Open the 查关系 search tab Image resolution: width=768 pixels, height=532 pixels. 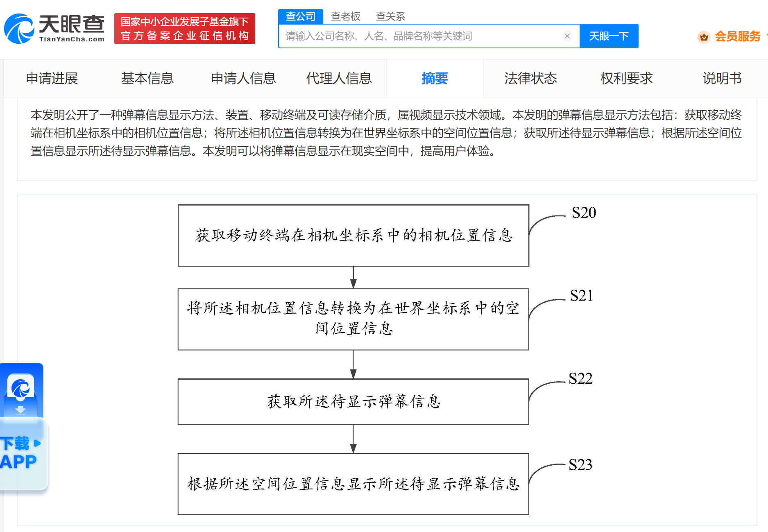390,16
